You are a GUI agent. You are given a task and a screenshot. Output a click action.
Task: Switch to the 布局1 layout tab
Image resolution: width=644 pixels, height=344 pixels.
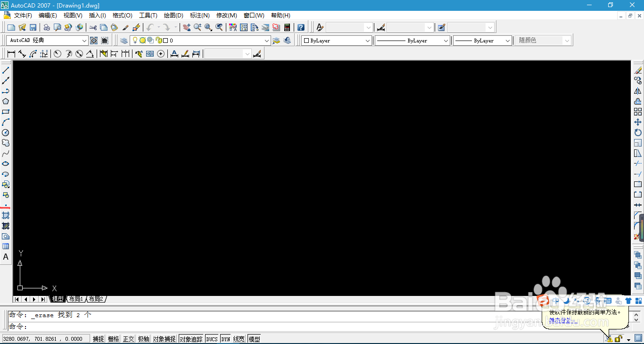point(76,299)
